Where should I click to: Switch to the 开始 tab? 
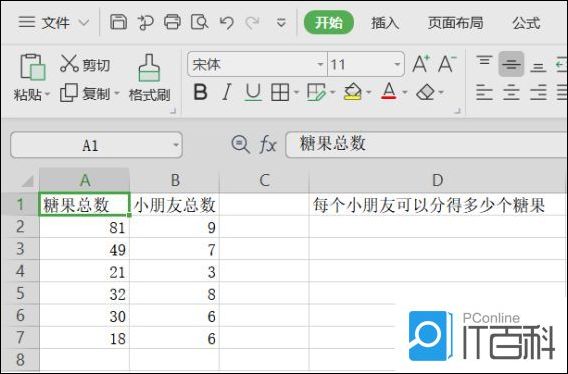(x=329, y=22)
